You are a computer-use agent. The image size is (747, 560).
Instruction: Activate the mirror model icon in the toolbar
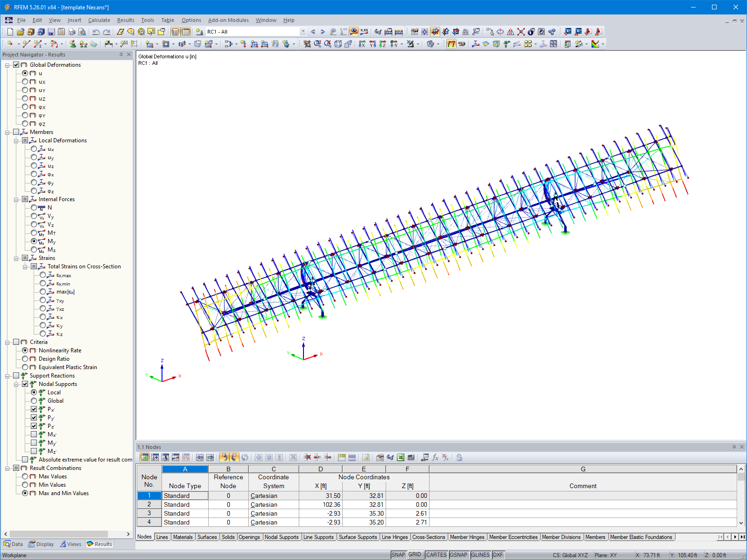(x=512, y=31)
